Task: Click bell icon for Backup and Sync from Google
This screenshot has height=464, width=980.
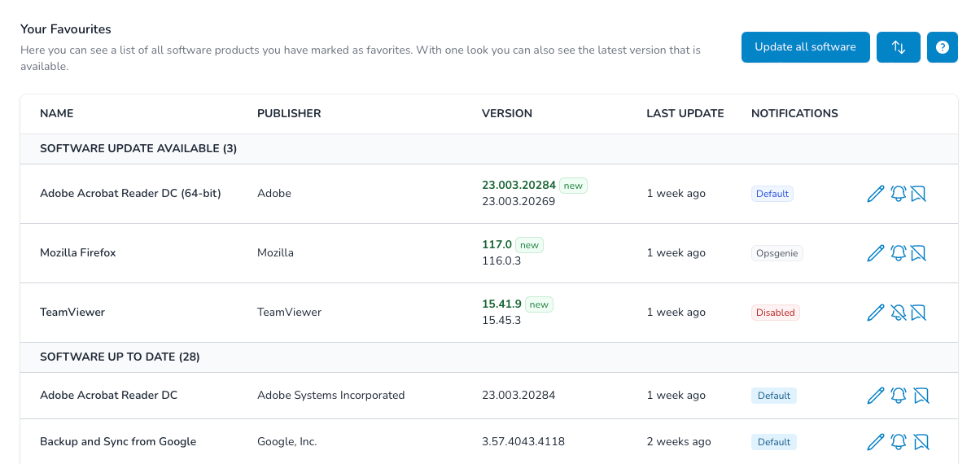Action: click(899, 442)
